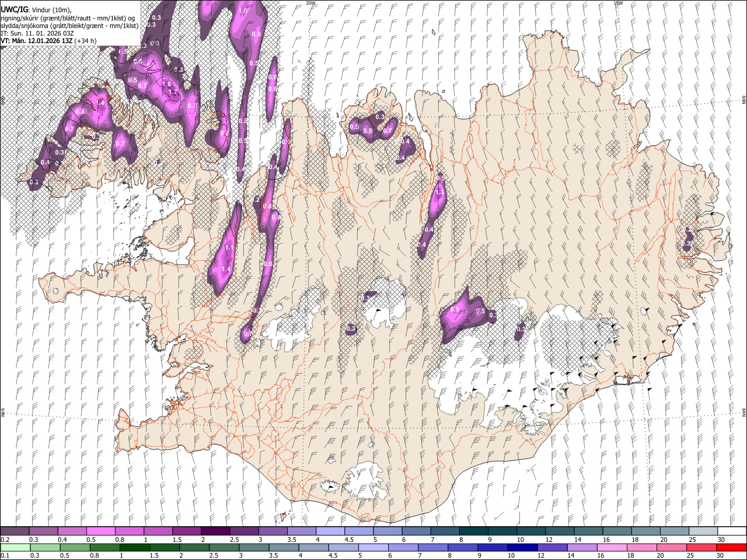Click the '20W' longitude label
The image size is (747, 560).
[310, 3]
